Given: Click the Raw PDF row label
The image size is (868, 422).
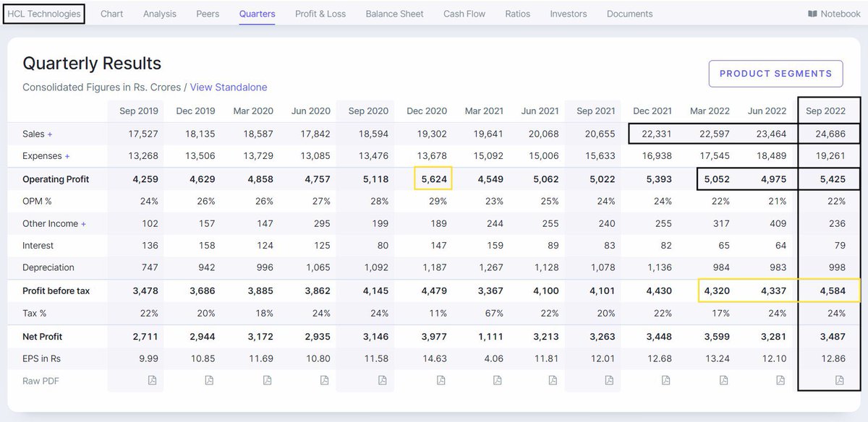Looking at the screenshot, I should (x=41, y=381).
